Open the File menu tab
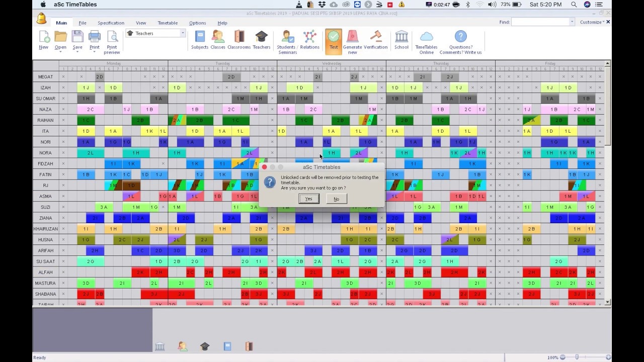 [x=83, y=23]
